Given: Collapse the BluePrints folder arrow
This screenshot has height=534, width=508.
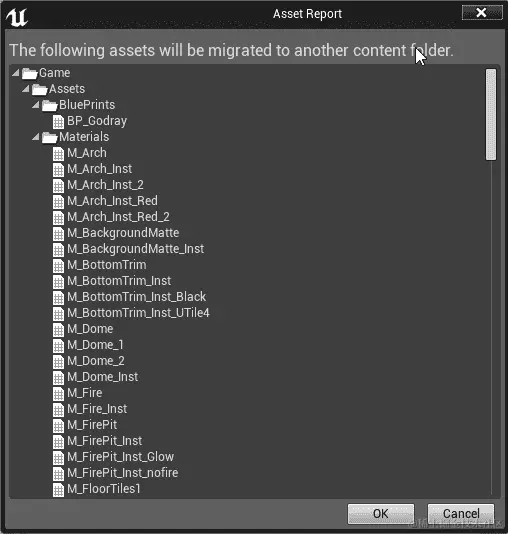Looking at the screenshot, I should click(35, 105).
